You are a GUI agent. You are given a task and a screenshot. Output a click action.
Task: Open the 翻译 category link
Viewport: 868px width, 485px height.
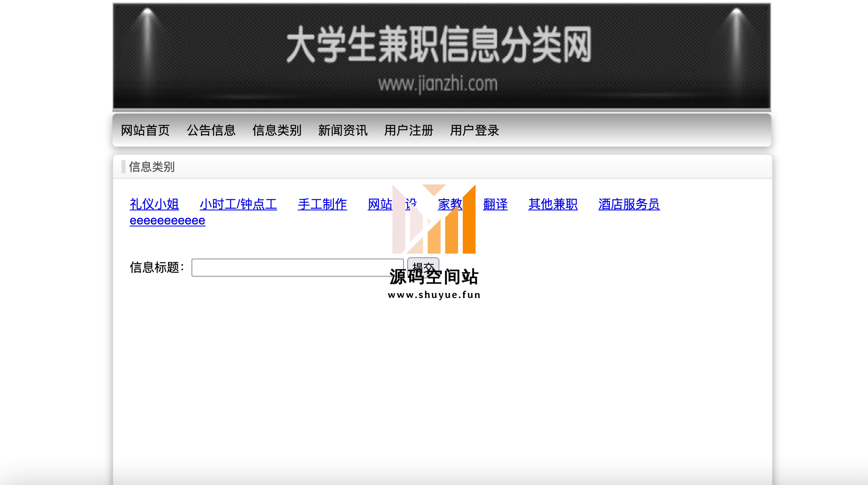pyautogui.click(x=495, y=204)
